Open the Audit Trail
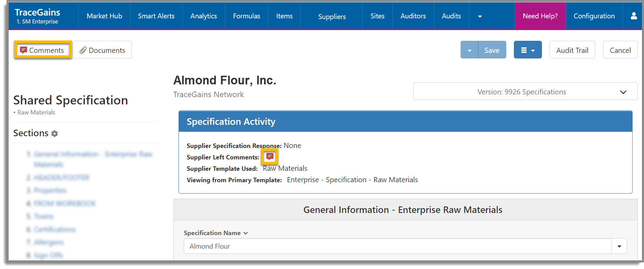This screenshot has height=269, width=644. 572,50
